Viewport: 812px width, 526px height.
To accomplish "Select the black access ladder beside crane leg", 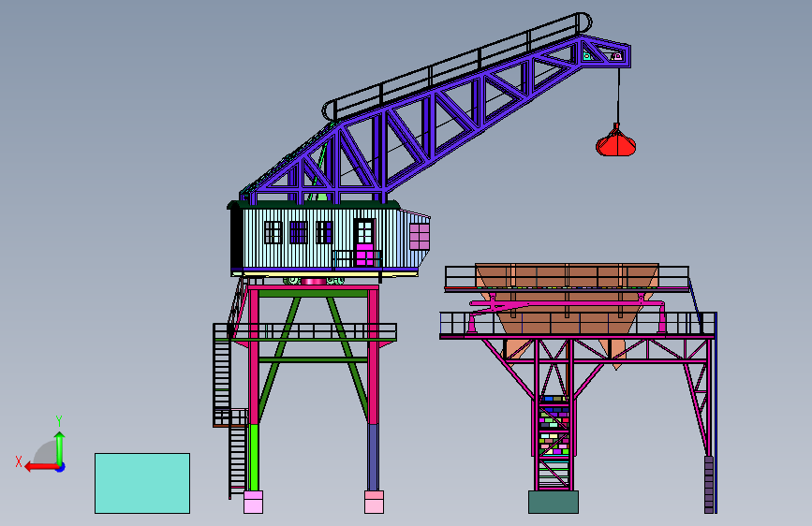I will (x=222, y=373).
